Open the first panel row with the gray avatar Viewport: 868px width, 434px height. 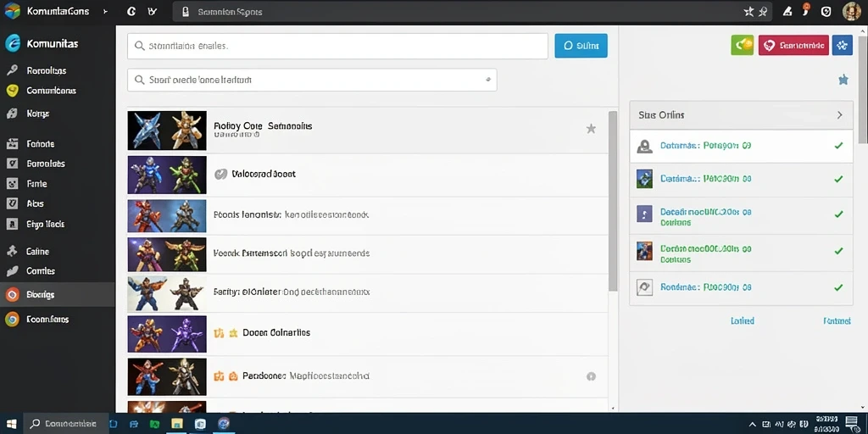point(741,146)
